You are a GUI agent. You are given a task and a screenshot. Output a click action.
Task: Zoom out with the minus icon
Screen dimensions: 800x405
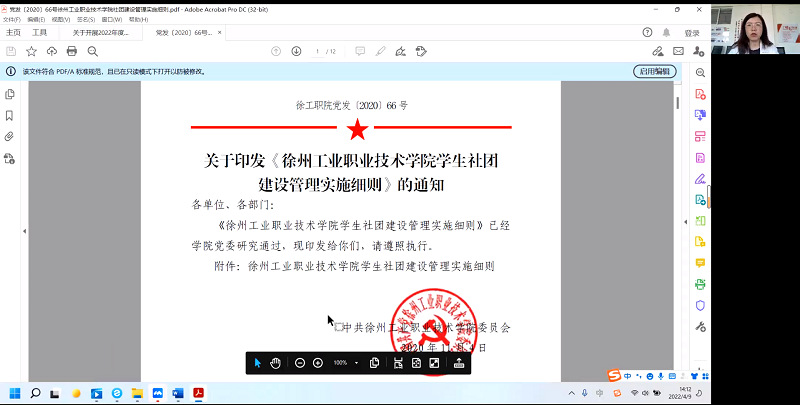(x=300, y=362)
